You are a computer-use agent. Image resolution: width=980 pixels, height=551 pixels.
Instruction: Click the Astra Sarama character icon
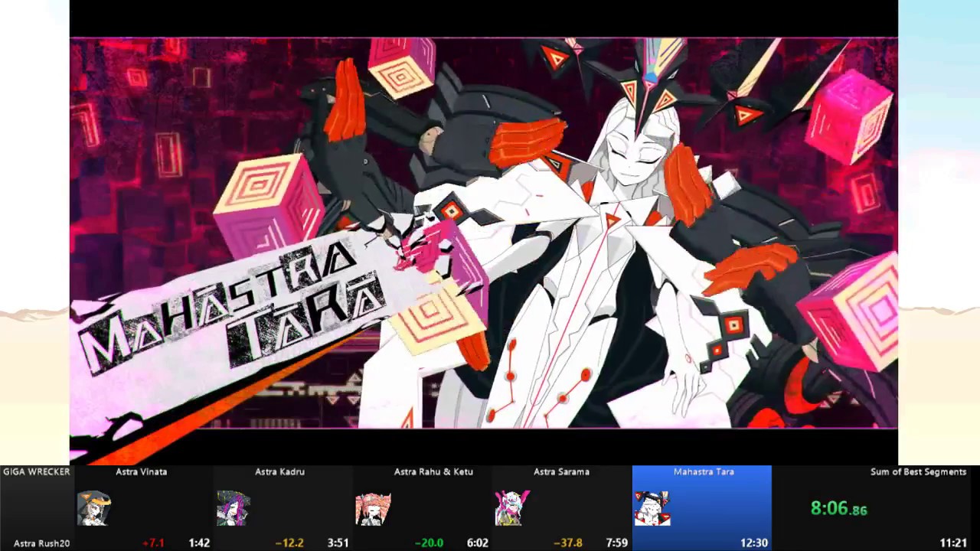[512, 508]
